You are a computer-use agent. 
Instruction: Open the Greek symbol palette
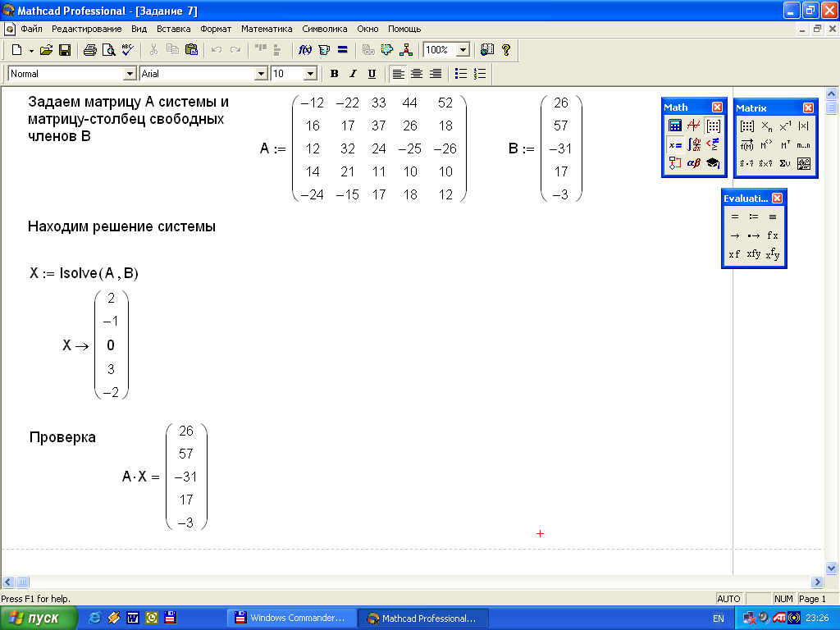click(694, 163)
